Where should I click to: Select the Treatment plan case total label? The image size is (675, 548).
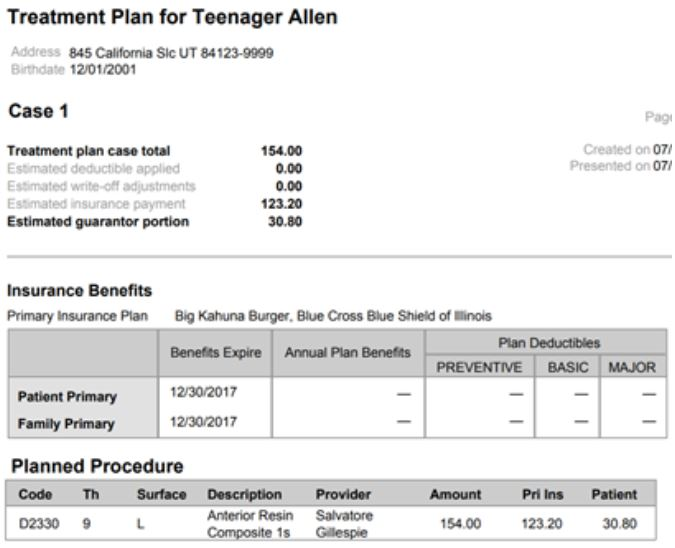pos(89,151)
